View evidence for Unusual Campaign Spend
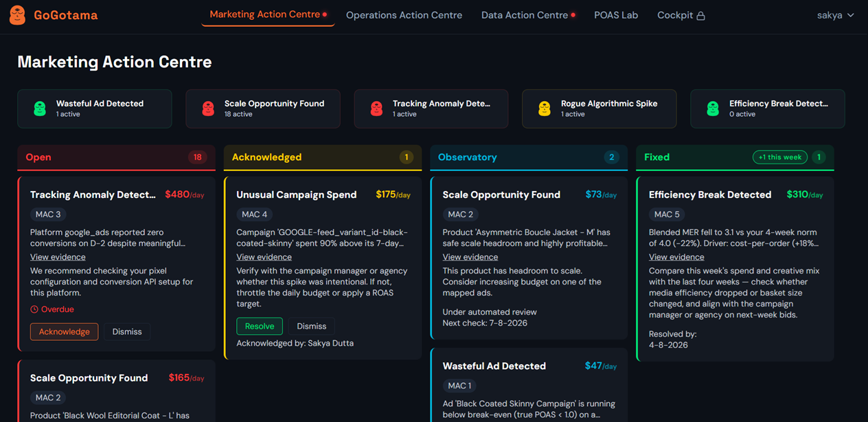 click(x=264, y=257)
